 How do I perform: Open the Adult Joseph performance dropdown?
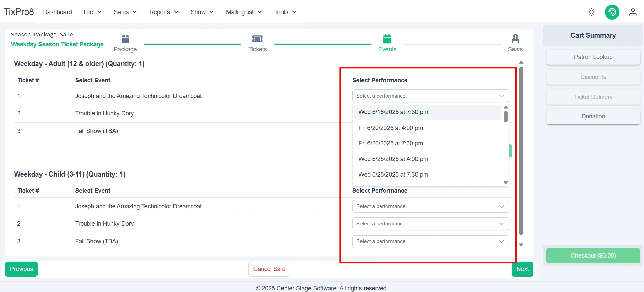click(x=431, y=96)
